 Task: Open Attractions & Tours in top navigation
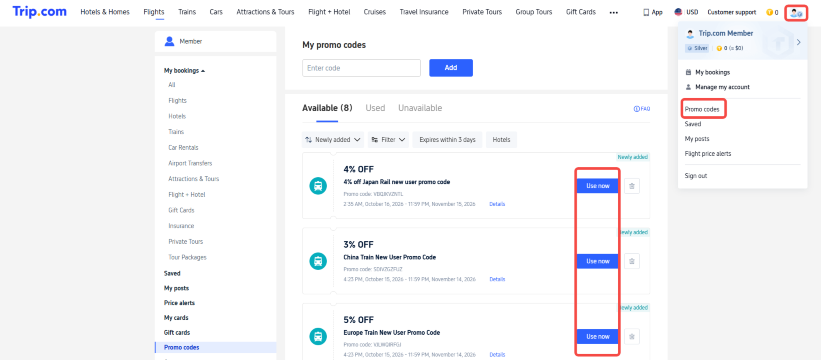click(x=265, y=12)
